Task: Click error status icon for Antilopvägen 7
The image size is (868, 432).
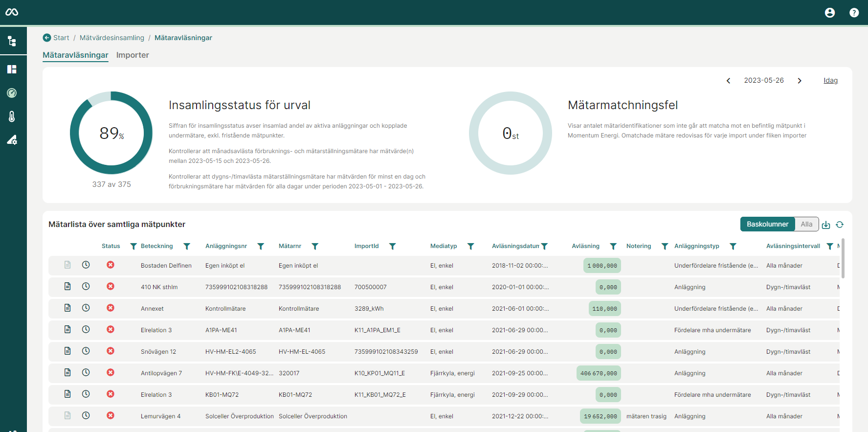Action: pos(111,372)
